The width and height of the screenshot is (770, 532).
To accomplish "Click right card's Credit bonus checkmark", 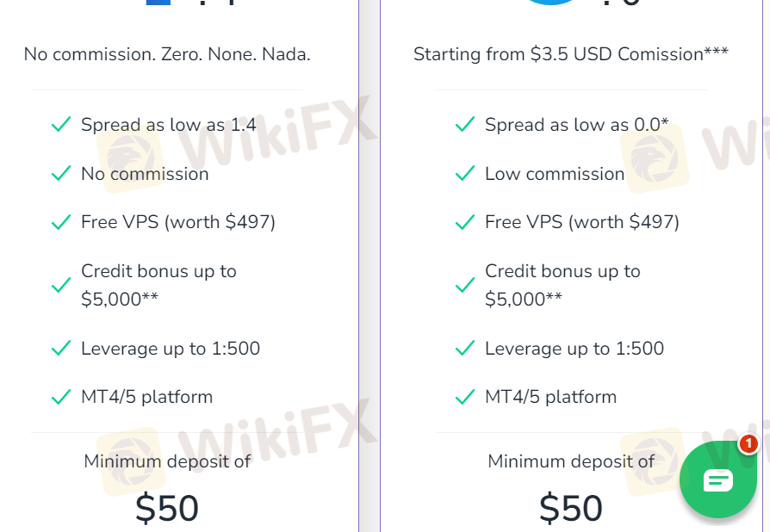I will click(x=464, y=285).
